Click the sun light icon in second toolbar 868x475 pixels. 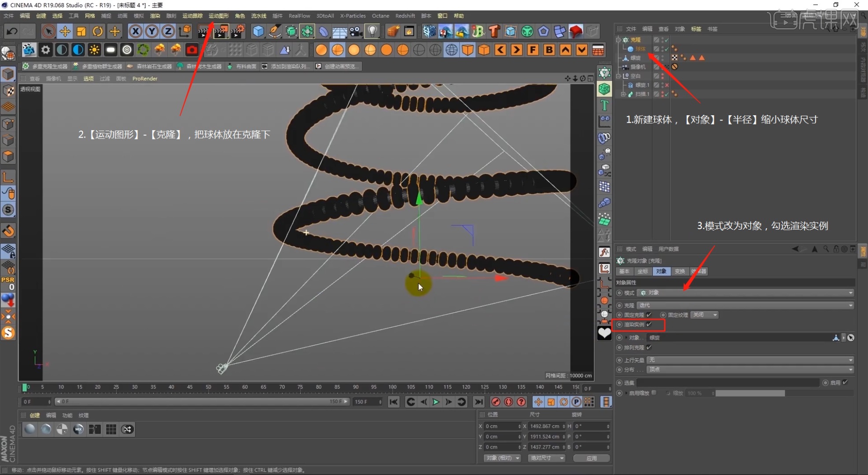point(94,50)
